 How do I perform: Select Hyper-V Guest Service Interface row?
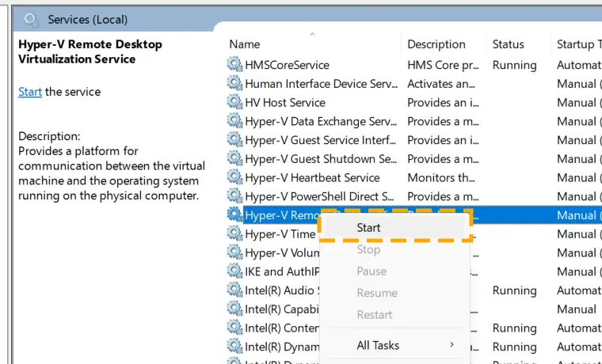pyautogui.click(x=413, y=139)
